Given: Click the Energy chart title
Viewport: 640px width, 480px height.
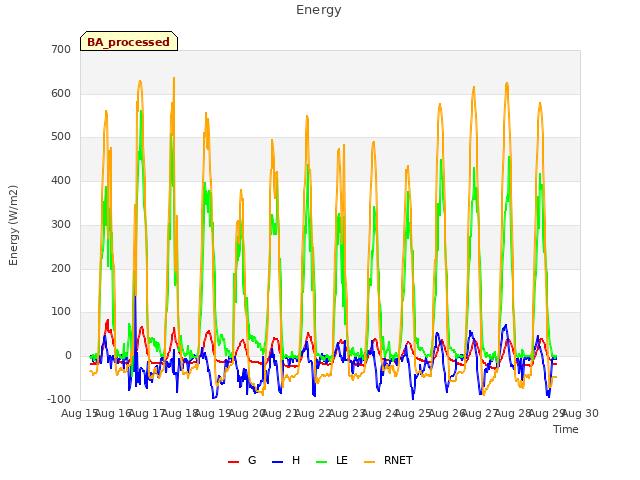Looking at the screenshot, I should click(x=319, y=10).
